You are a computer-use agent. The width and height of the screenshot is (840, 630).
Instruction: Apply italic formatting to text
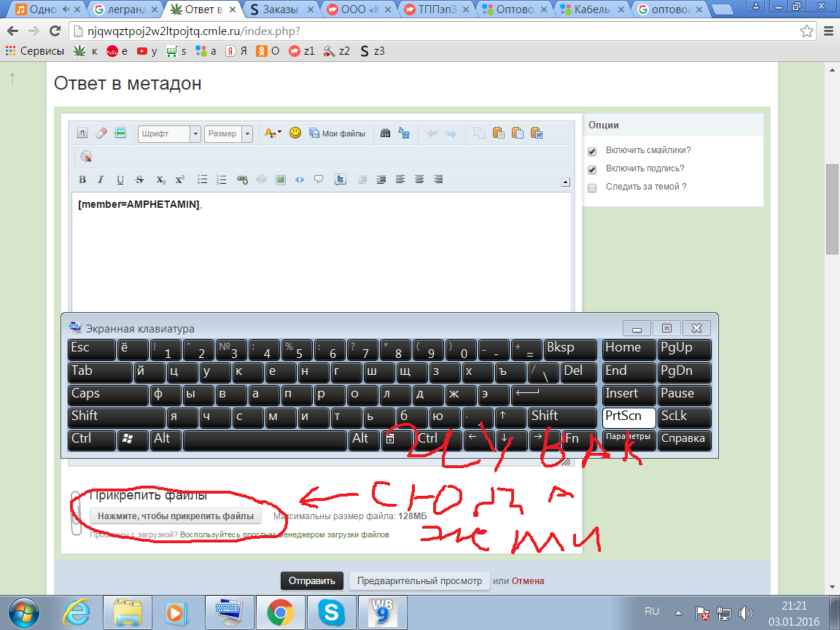101,179
